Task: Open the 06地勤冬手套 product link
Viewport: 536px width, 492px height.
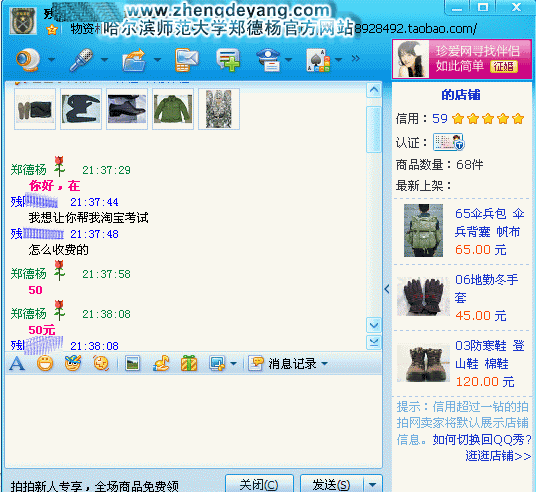Action: [486, 289]
